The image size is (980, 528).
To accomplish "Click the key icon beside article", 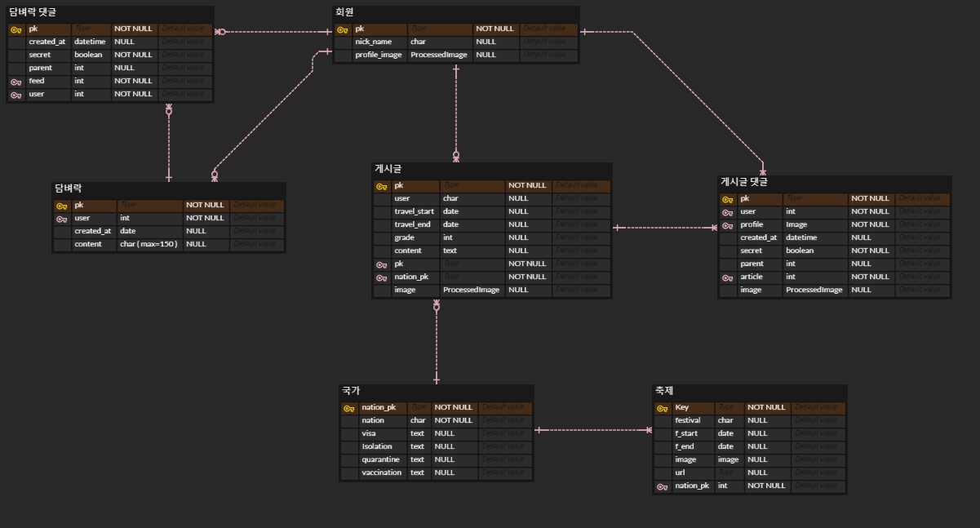I will coord(727,277).
